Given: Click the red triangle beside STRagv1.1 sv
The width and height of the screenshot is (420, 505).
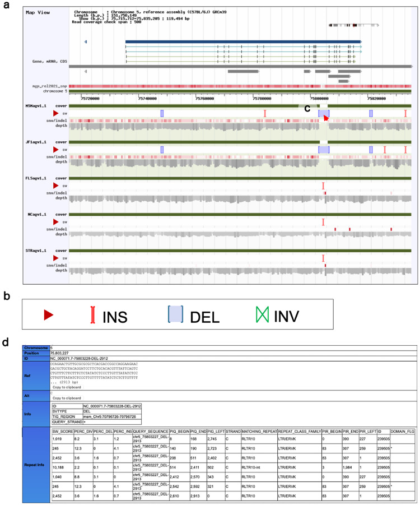Looking at the screenshot, I should [x=55, y=258].
